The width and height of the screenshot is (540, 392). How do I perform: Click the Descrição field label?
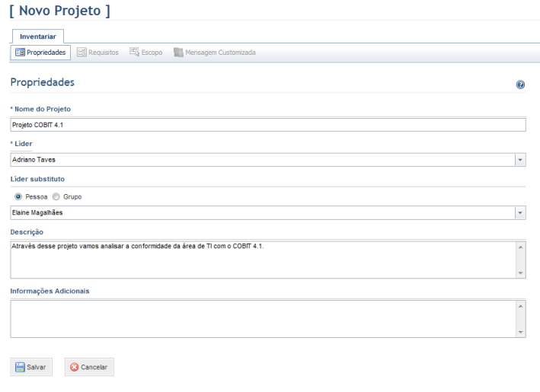27,232
